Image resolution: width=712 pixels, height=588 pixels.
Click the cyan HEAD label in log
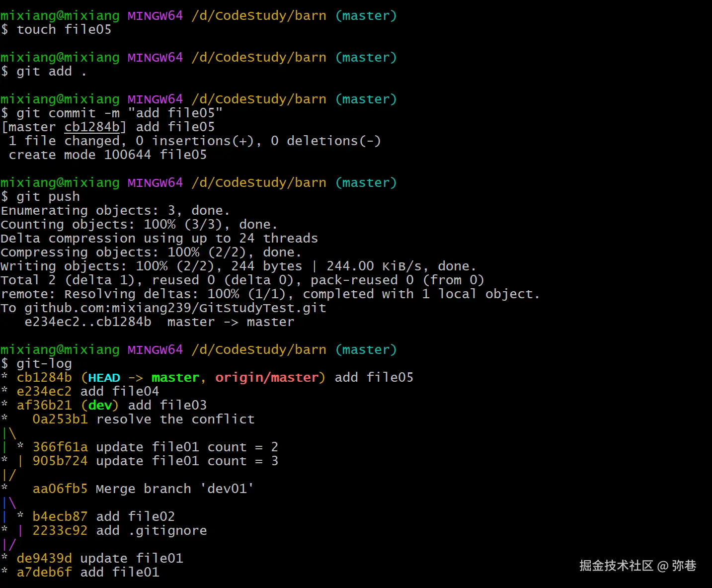104,378
